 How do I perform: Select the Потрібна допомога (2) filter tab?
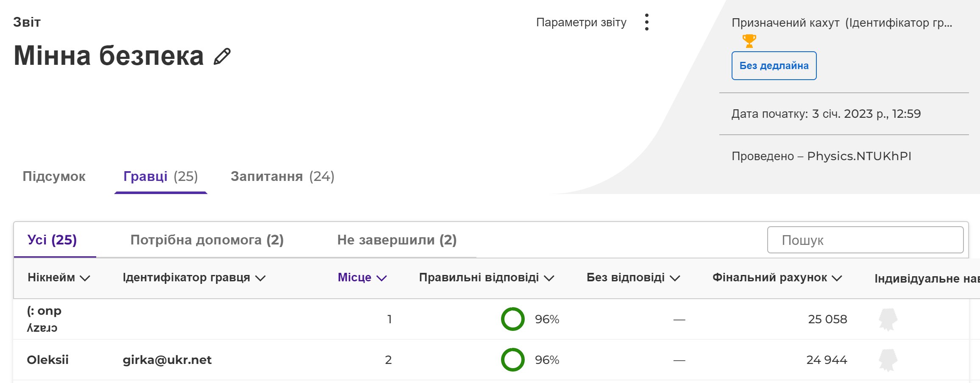point(207,240)
